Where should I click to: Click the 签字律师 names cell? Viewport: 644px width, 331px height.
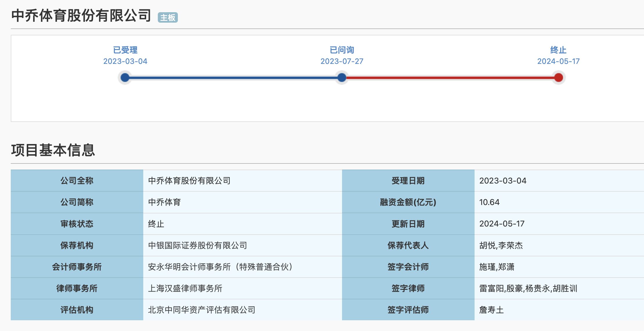pos(528,288)
